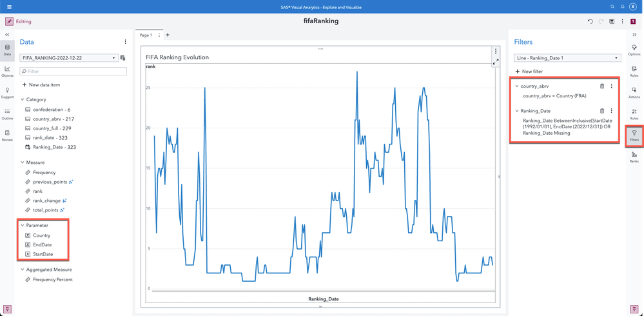Open country_abrv filter options menu
Image resolution: width=644 pixels, height=316 pixels.
(x=612, y=86)
